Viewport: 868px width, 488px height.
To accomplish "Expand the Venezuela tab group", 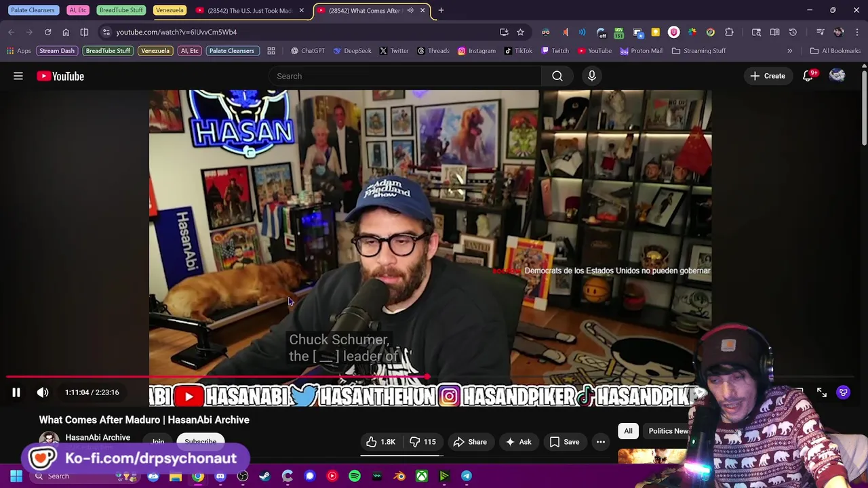I will click(x=170, y=10).
